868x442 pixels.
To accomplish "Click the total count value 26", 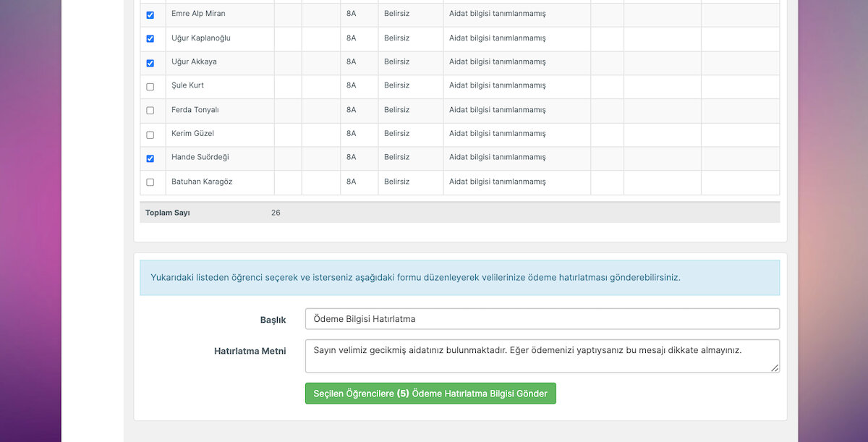I will click(x=276, y=213).
